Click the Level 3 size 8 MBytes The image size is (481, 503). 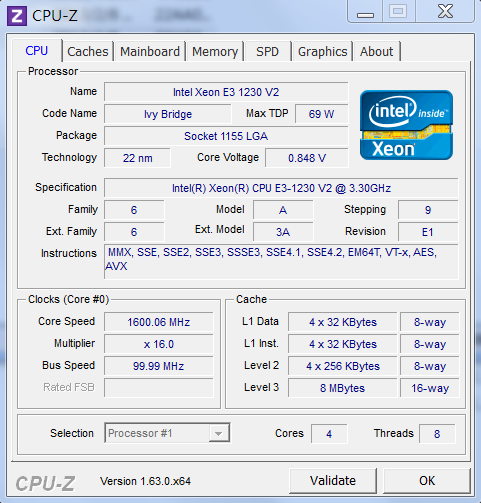343,388
